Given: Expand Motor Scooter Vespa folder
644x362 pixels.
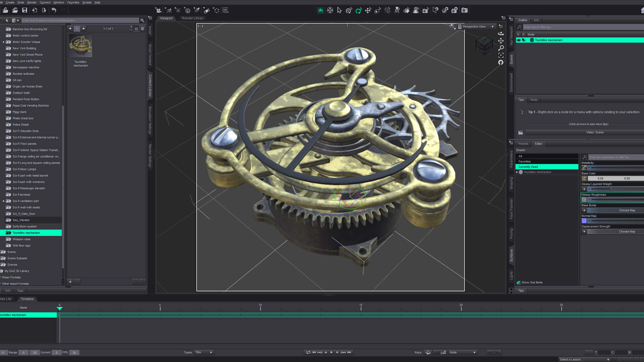Looking at the screenshot, I should click(4, 42).
